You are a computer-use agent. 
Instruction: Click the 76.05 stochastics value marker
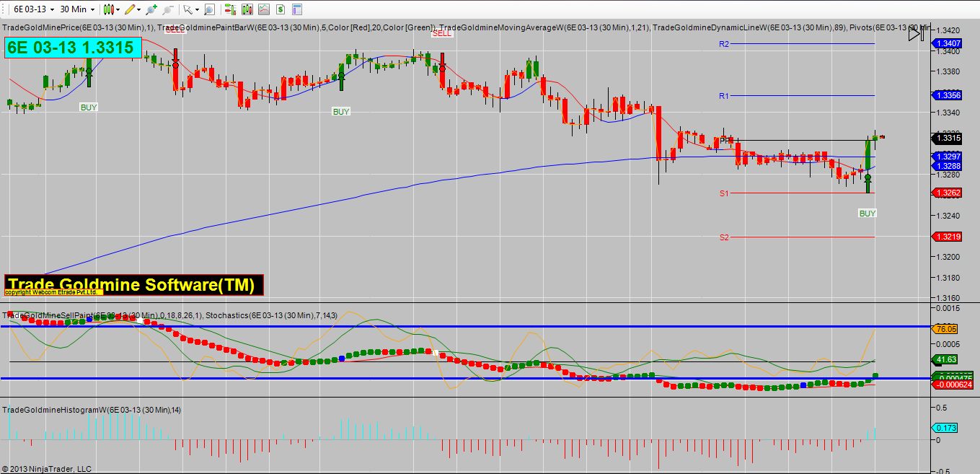point(945,328)
